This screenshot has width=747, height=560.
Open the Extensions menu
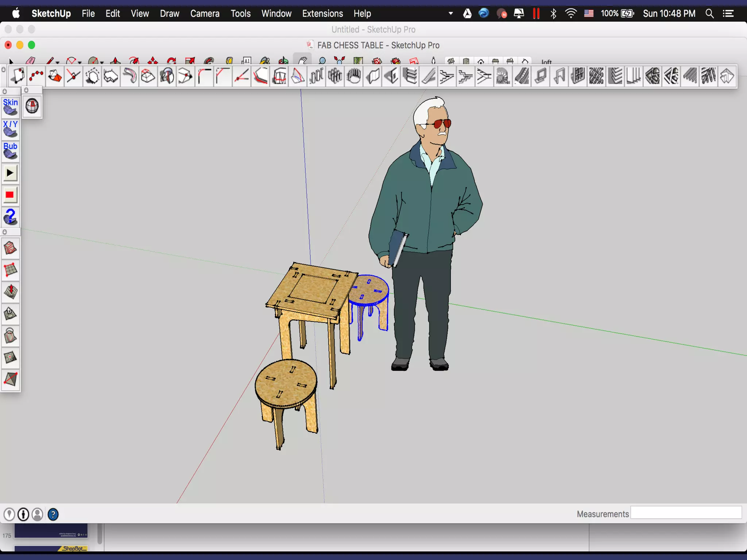click(x=322, y=13)
